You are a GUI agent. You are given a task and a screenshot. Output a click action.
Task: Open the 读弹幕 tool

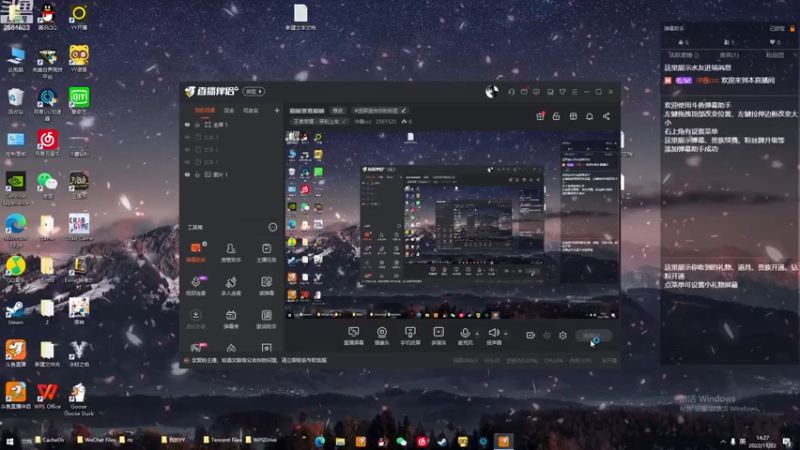coord(266,286)
